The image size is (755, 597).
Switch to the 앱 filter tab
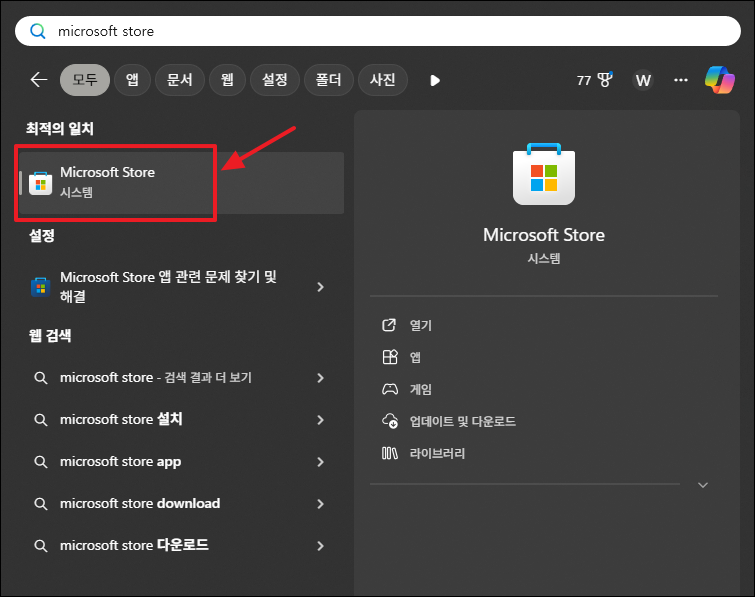pyautogui.click(x=132, y=80)
